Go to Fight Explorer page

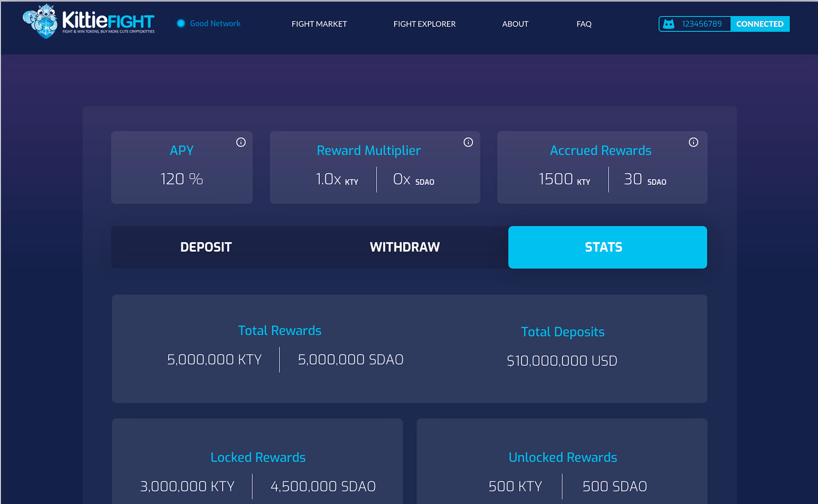click(x=424, y=24)
